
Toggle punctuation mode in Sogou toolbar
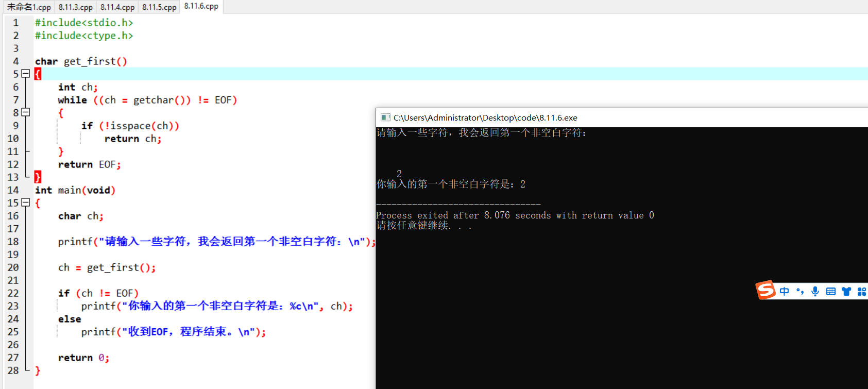click(800, 291)
